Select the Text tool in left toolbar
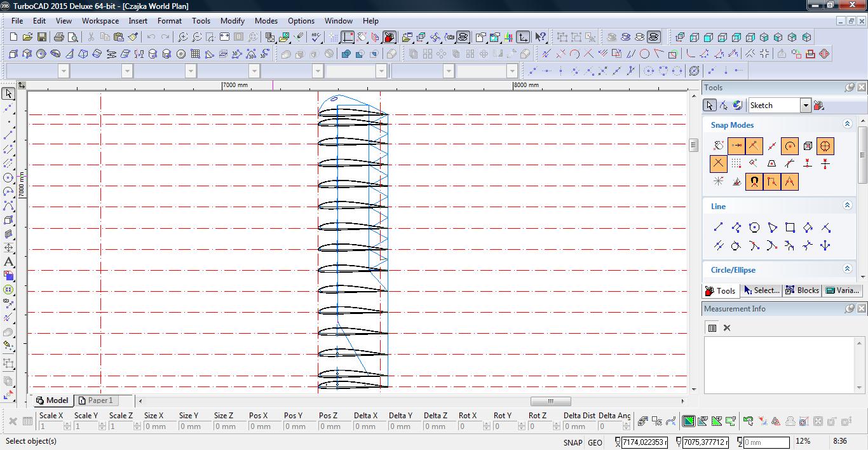The width and height of the screenshot is (868, 450). pos(8,262)
